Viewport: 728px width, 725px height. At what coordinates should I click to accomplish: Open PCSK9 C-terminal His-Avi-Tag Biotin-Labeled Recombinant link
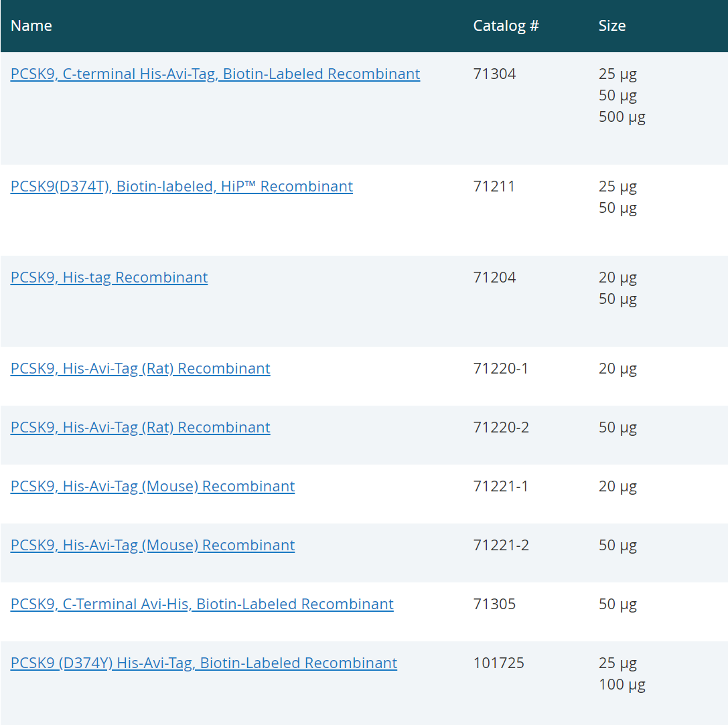pos(215,74)
